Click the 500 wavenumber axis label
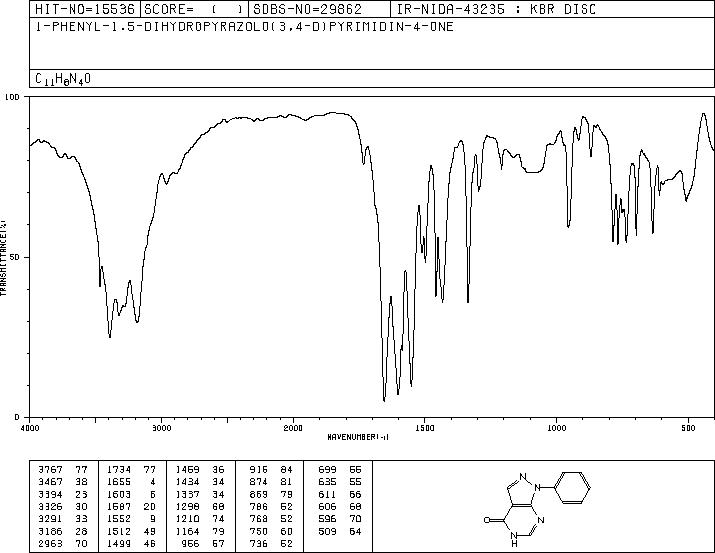 [688, 428]
